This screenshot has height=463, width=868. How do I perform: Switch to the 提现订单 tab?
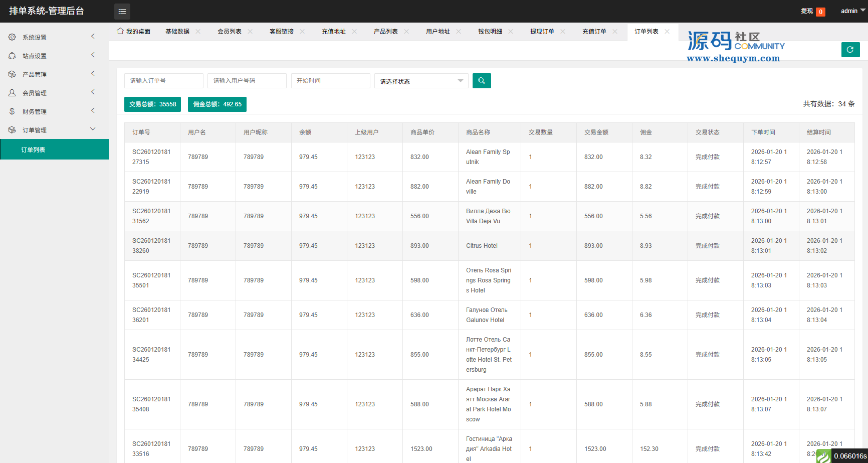pyautogui.click(x=542, y=32)
